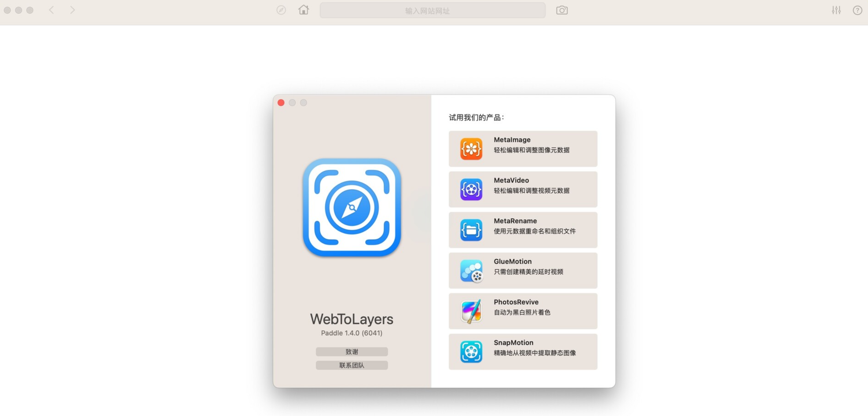The image size is (868, 416).
Task: Click 精确地从视频中提取静态图像 description
Action: (x=535, y=353)
